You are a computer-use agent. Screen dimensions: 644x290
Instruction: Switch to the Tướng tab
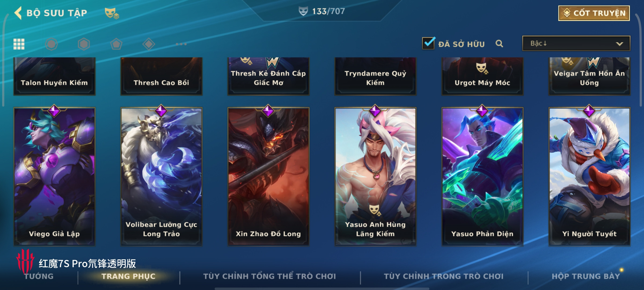click(39, 276)
